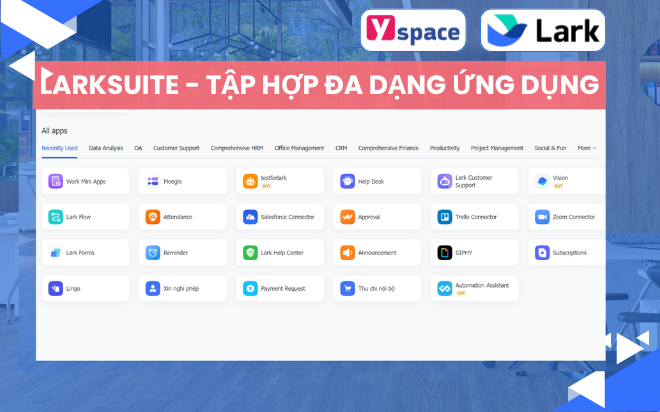This screenshot has height=412, width=660.
Task: Open the Subscriptions app icon
Action: 542,253
